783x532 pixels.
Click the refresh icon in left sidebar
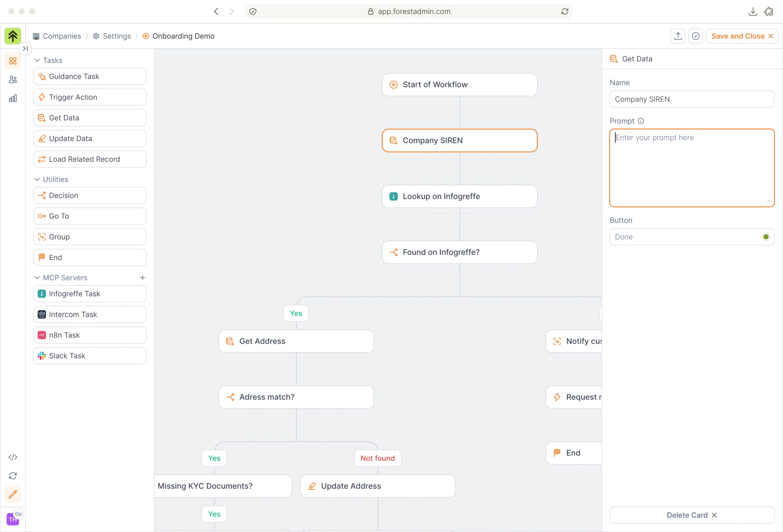pos(13,476)
